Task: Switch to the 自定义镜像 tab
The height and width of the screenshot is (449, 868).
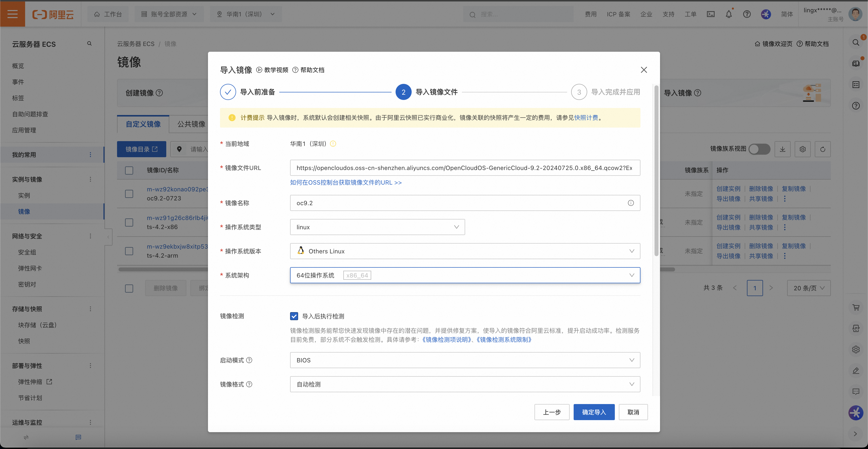Action: point(143,124)
